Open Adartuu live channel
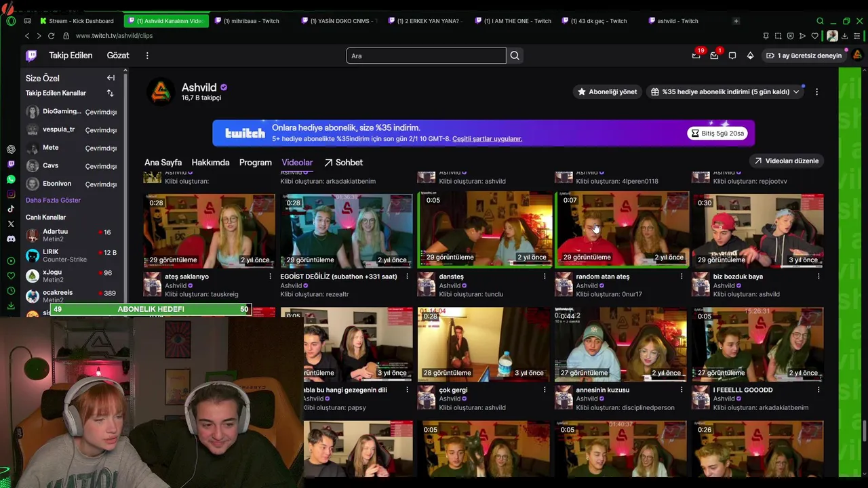Viewport: 868px width, 488px height. (x=71, y=235)
